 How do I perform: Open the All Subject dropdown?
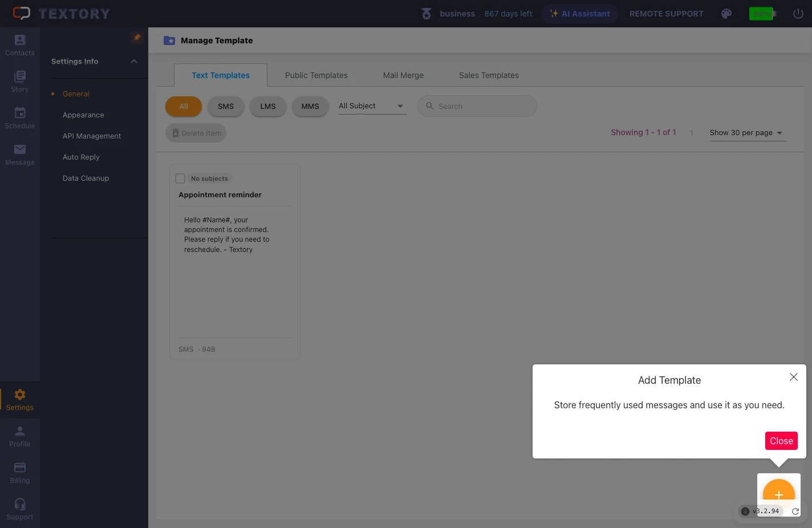click(373, 106)
